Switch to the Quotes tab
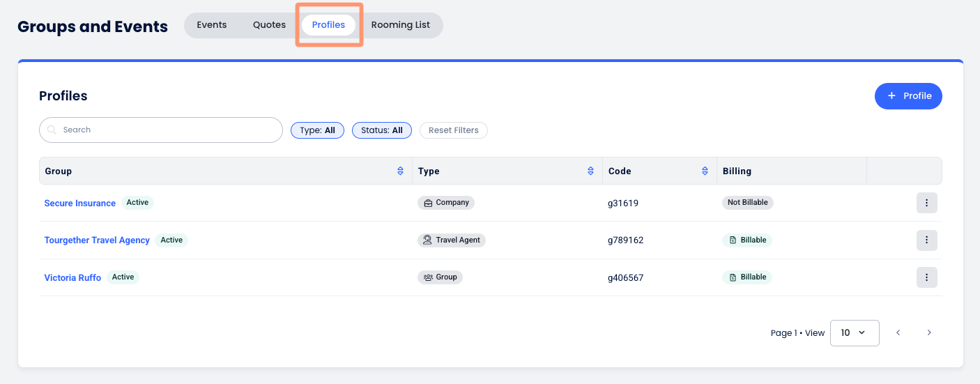Screen dimensions: 980x384 click(269, 25)
